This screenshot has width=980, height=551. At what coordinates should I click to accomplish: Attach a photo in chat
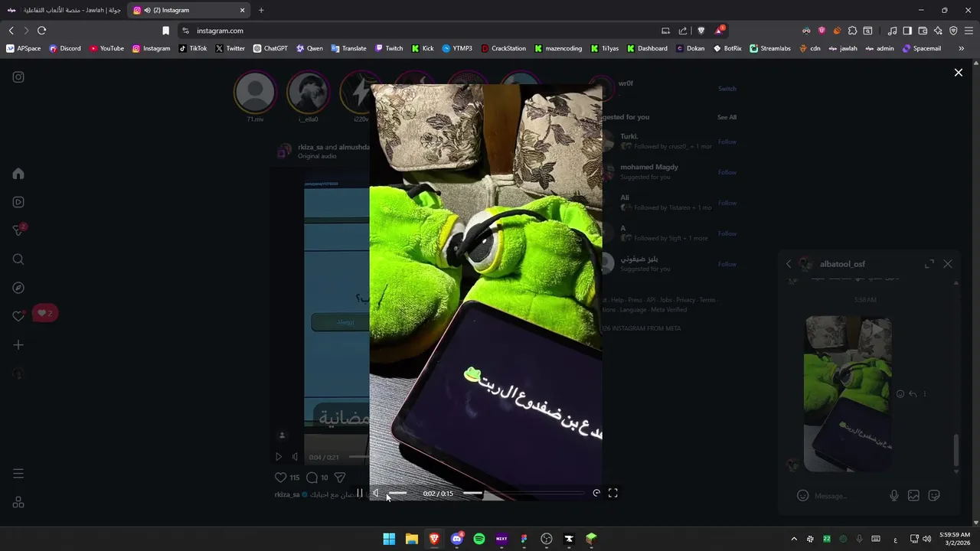[x=913, y=496]
